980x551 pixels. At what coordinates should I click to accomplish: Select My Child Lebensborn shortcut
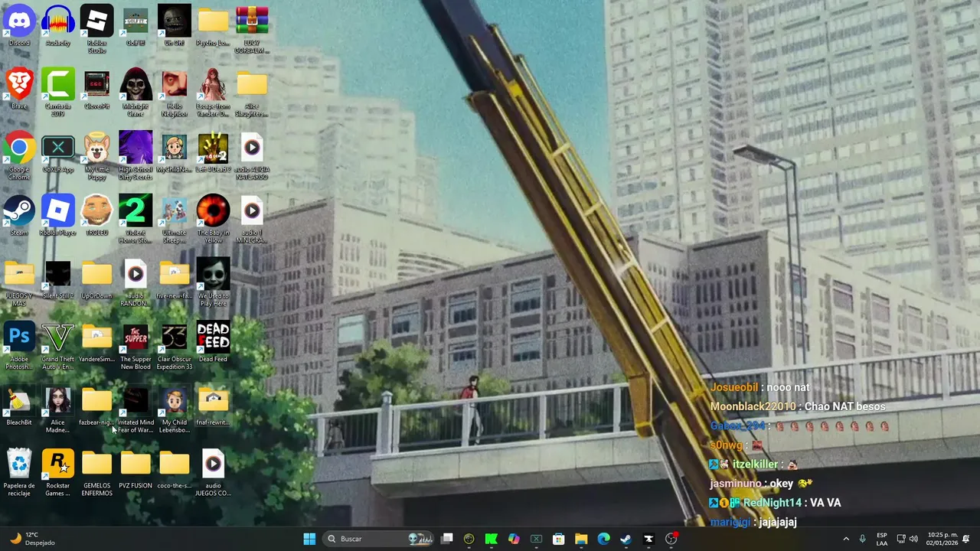click(x=175, y=409)
